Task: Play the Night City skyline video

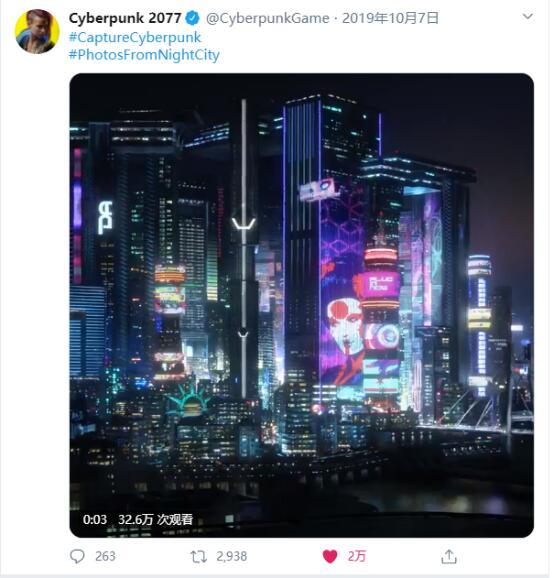Action: coord(302,305)
